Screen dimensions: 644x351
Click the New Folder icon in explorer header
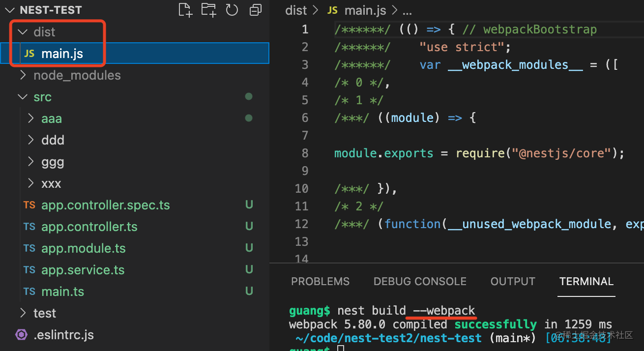pyautogui.click(x=208, y=10)
